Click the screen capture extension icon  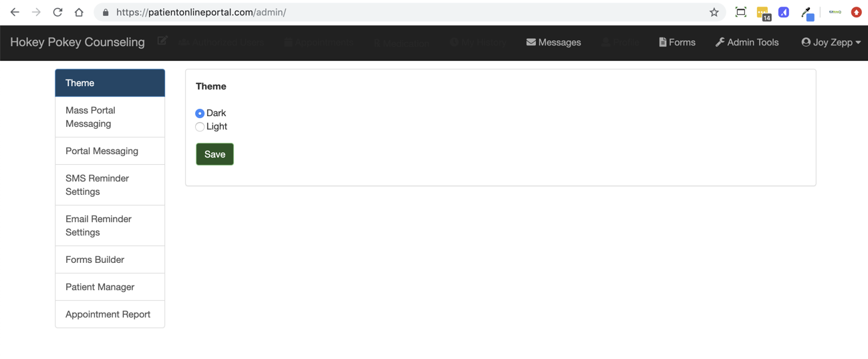coord(740,12)
